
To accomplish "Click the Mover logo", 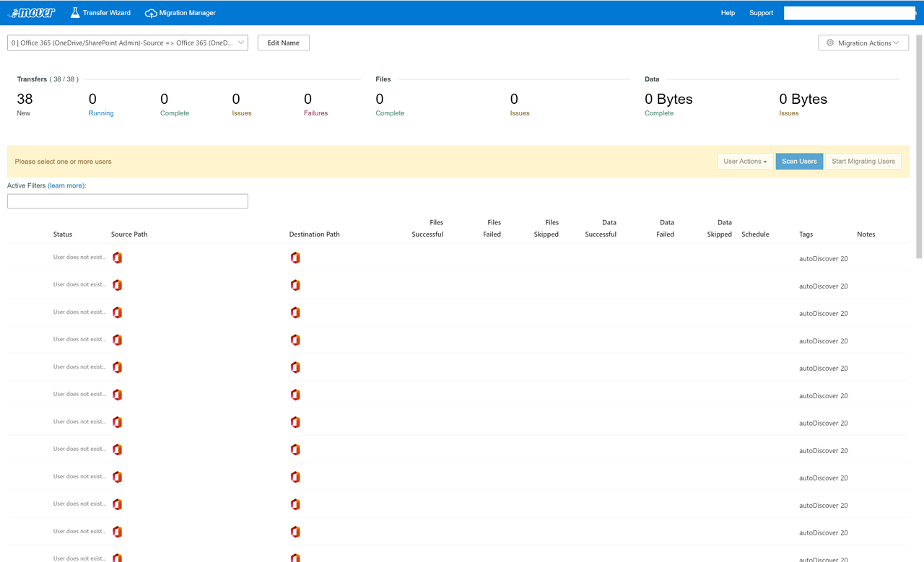I will [x=32, y=12].
